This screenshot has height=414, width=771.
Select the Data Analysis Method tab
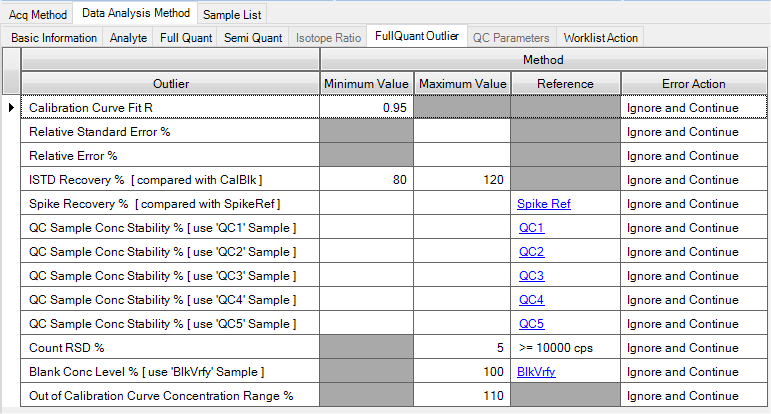[136, 13]
